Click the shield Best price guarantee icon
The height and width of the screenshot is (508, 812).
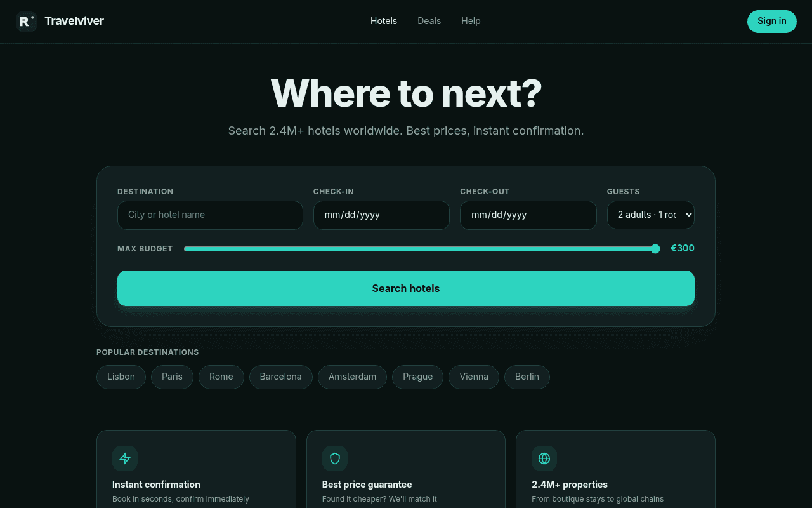pos(335,458)
